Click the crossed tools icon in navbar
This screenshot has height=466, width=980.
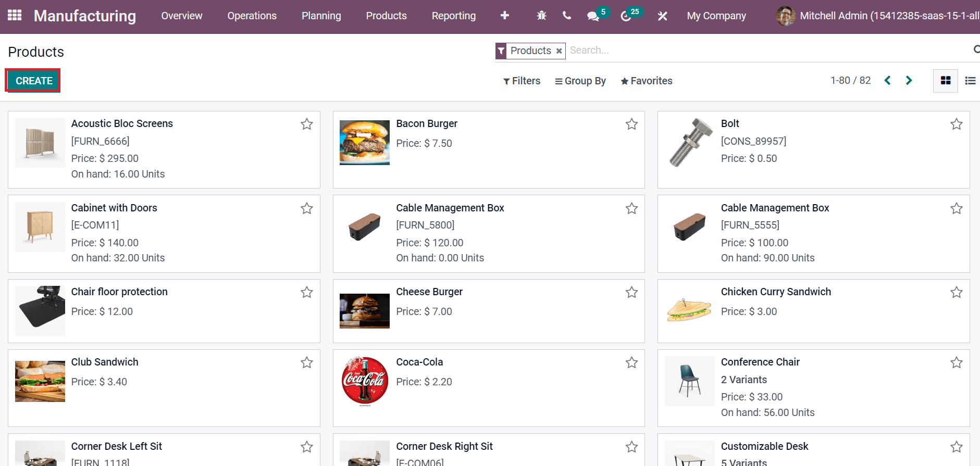click(x=662, y=16)
